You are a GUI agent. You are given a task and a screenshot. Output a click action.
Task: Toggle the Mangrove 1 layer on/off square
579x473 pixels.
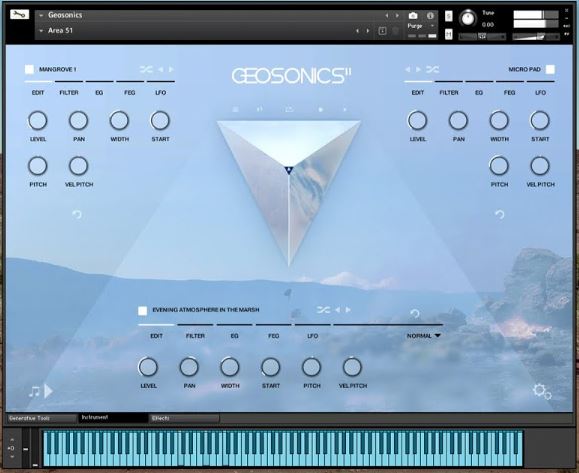coord(29,69)
